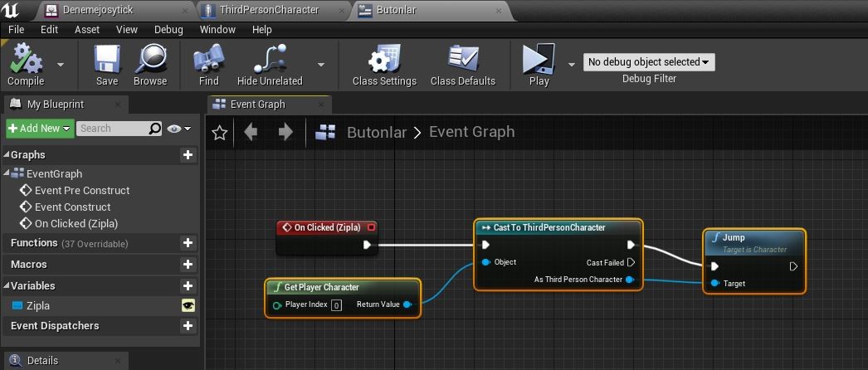The image size is (868, 370).
Task: Open the view options eye dropdown
Action: click(x=178, y=129)
